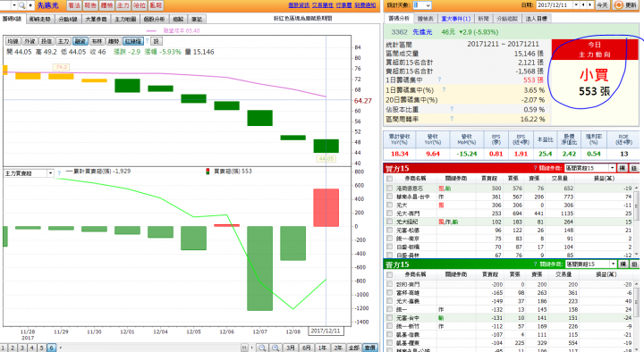The image size is (644, 352).
Task: Click zoom in magnifier below chart
Action: pos(275,348)
